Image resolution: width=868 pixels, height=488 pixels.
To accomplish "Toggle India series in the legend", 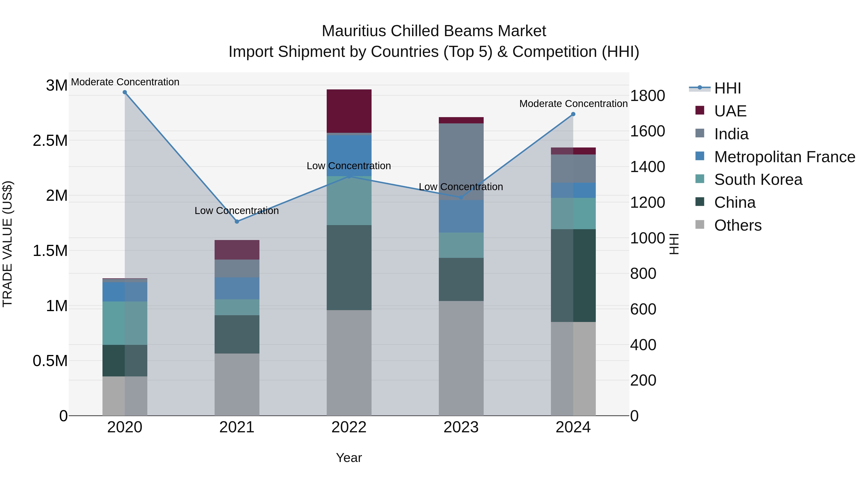I will point(722,134).
